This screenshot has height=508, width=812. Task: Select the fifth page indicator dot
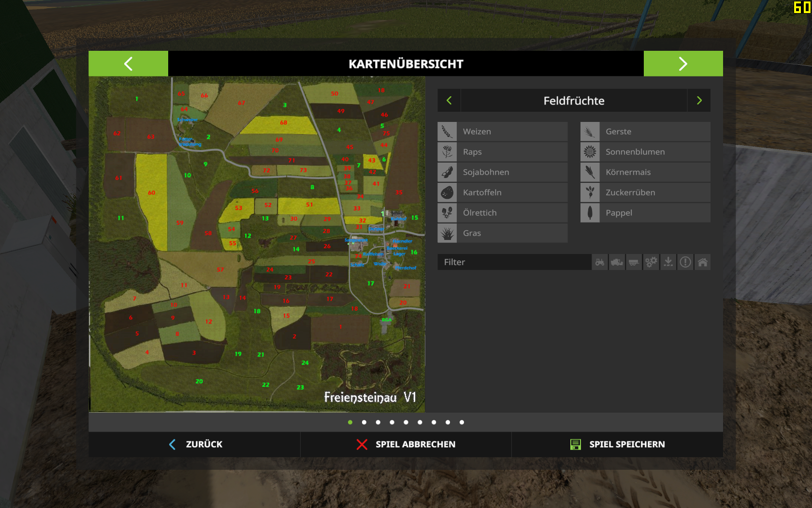(406, 422)
